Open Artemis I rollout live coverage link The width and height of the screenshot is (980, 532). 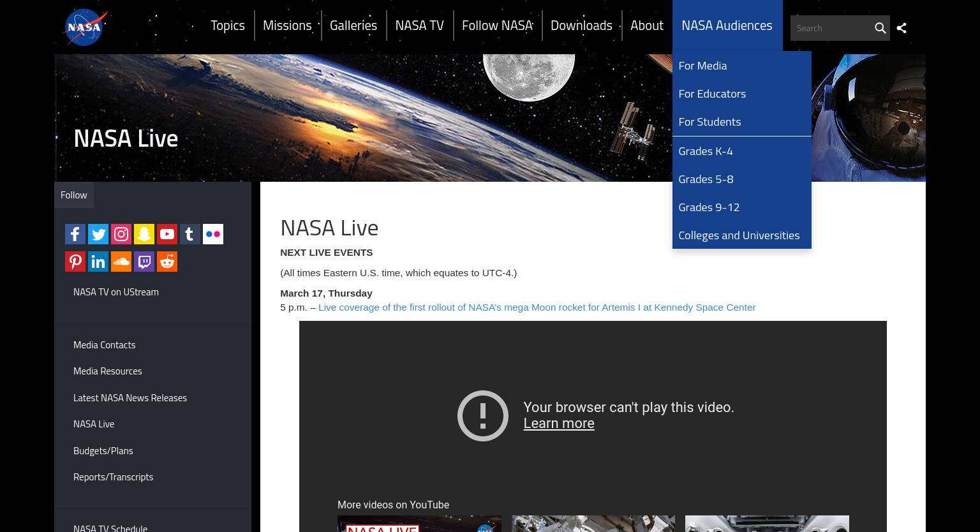click(537, 307)
